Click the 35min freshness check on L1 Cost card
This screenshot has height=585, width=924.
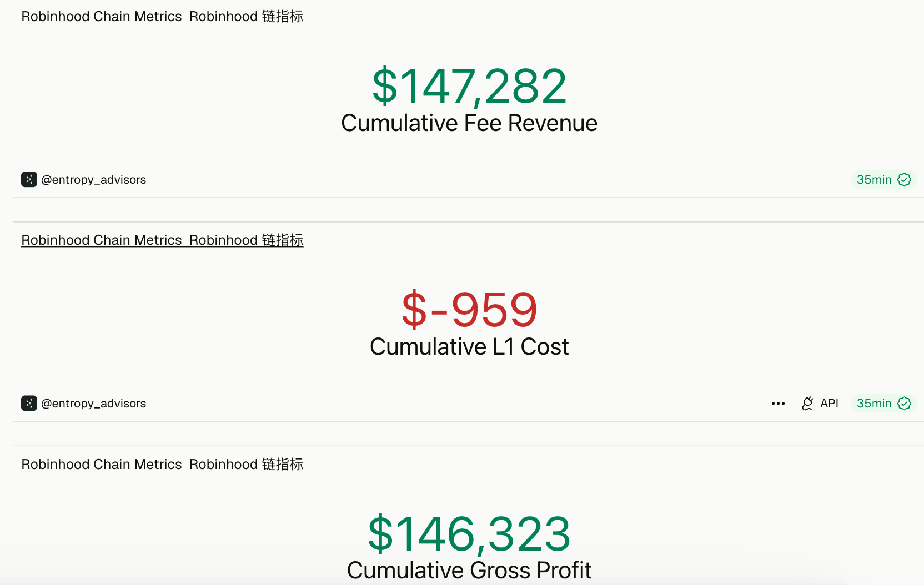click(883, 403)
